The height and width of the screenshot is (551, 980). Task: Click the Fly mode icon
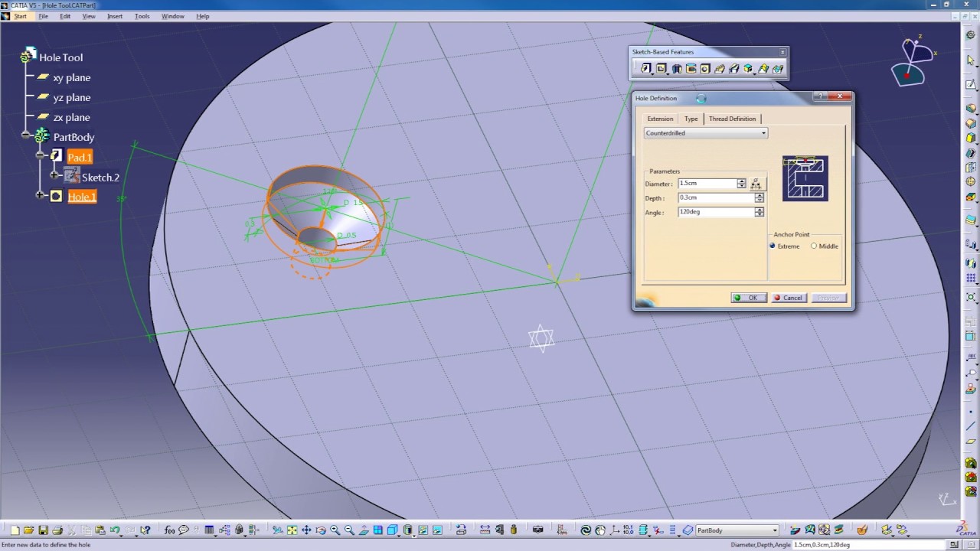[x=277, y=530]
